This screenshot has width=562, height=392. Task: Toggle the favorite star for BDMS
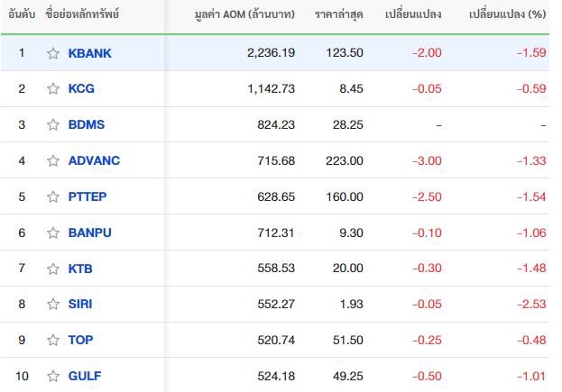[53, 124]
